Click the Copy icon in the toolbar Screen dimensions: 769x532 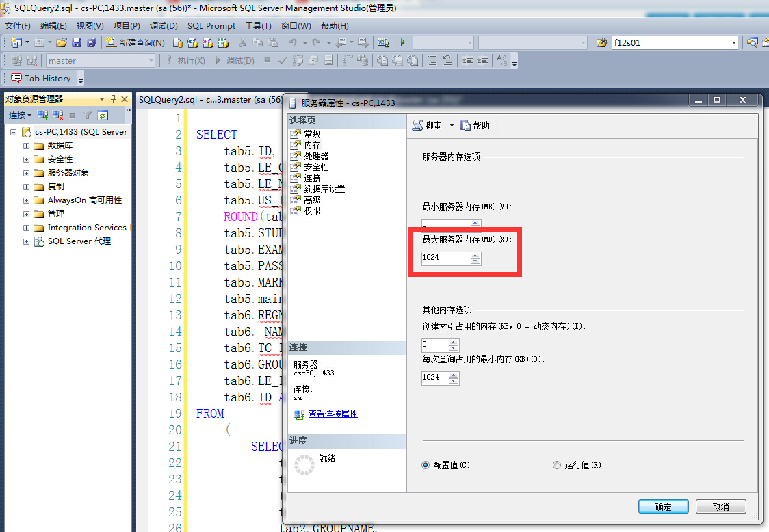(x=257, y=42)
